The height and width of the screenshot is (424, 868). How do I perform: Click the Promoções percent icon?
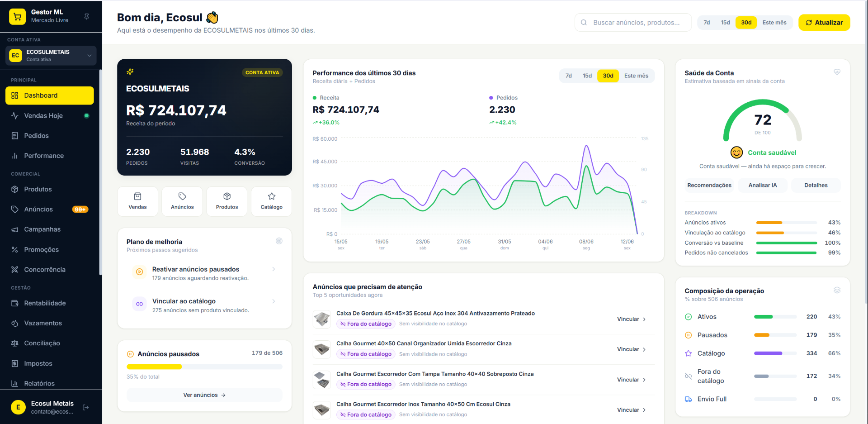(x=15, y=250)
